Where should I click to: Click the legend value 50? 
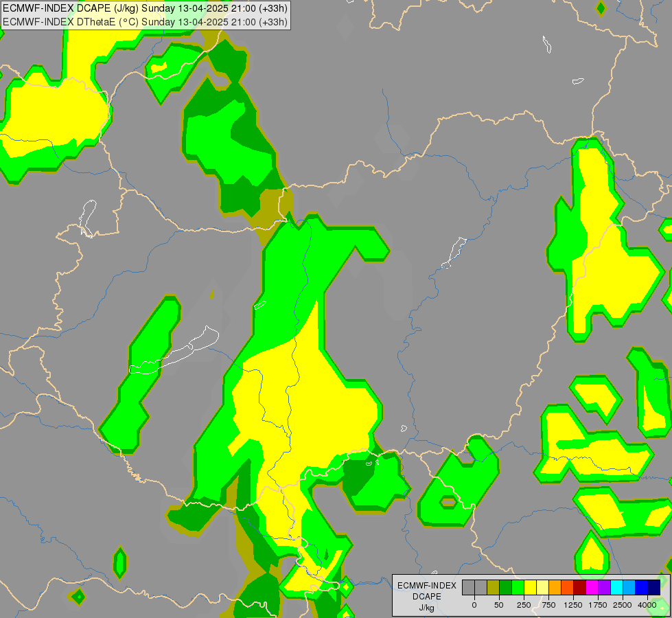[499, 605]
